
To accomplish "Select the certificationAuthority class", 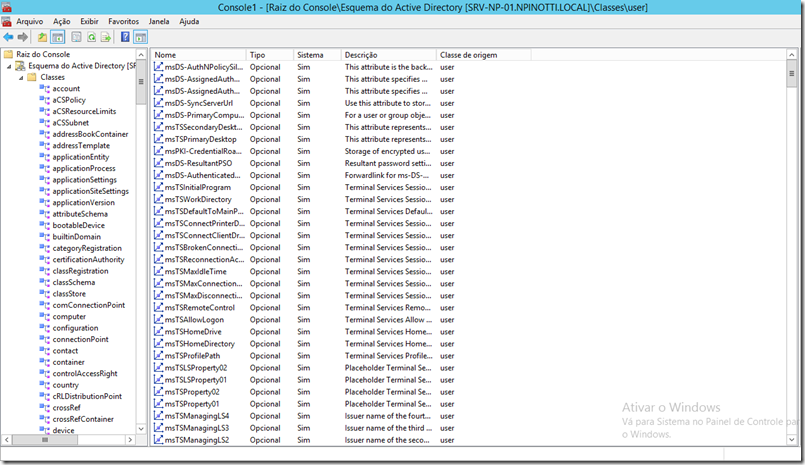I will [x=88, y=260].
